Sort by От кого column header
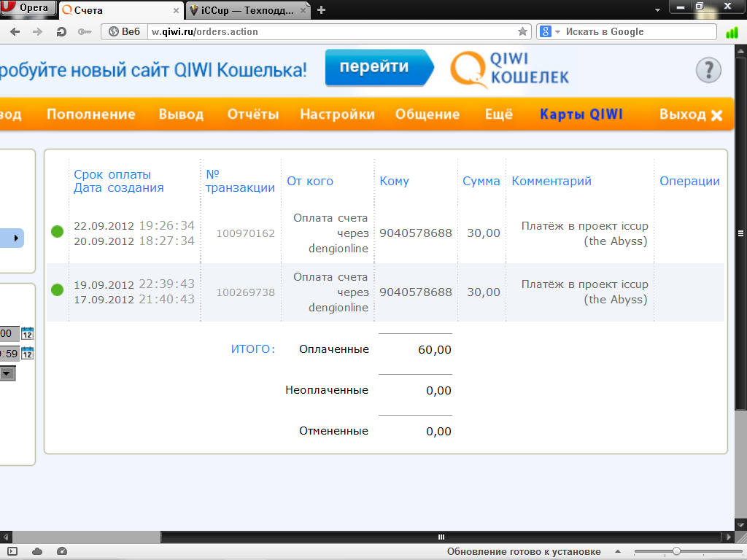This screenshot has width=747, height=560. [310, 181]
